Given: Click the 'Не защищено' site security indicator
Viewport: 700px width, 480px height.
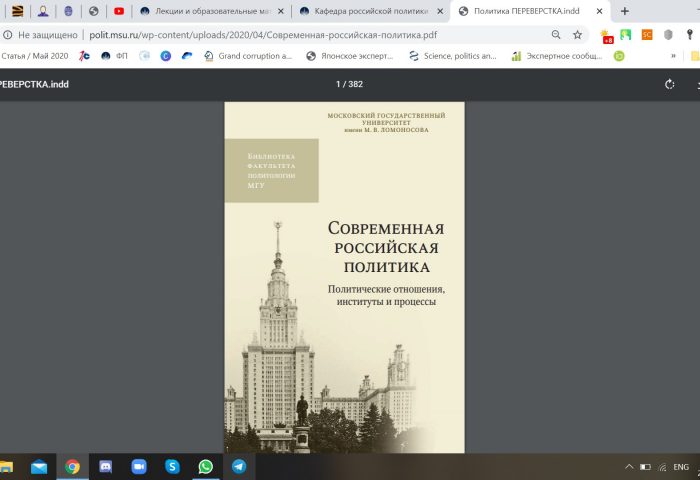Looking at the screenshot, I should [41, 34].
